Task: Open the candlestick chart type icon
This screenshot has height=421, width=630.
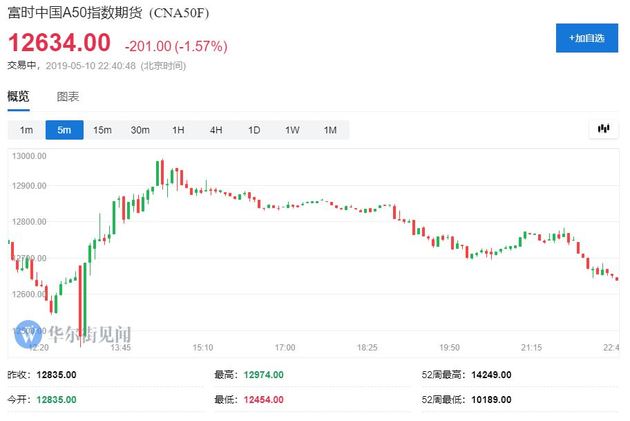Action: coord(603,129)
